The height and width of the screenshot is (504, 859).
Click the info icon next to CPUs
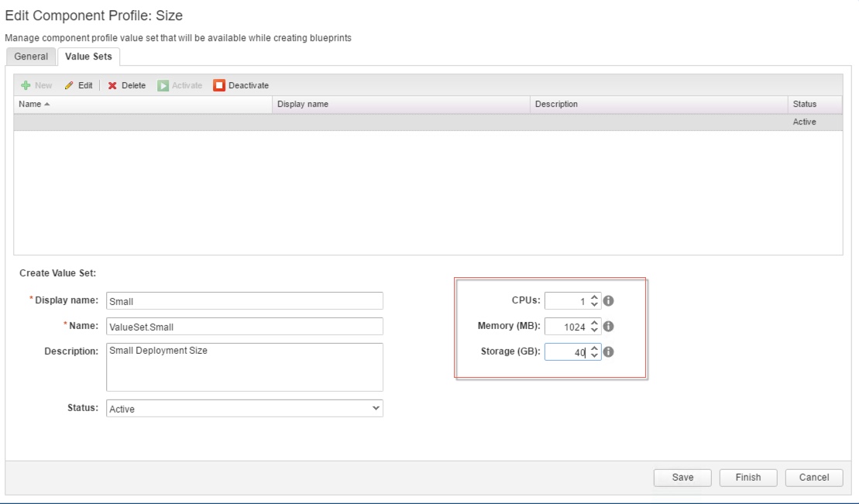click(x=609, y=301)
